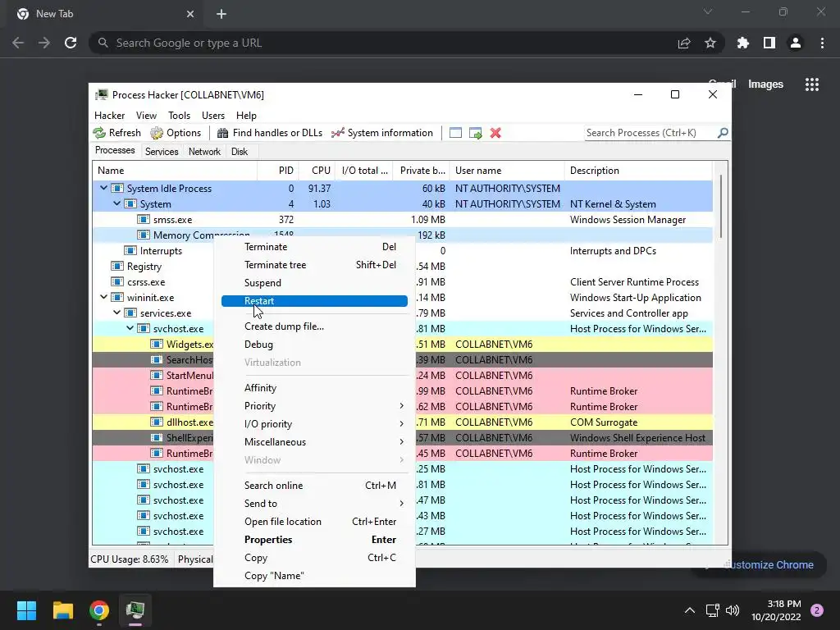The height and width of the screenshot is (630, 840).
Task: Click the volume speaker tray icon
Action: pyautogui.click(x=733, y=610)
